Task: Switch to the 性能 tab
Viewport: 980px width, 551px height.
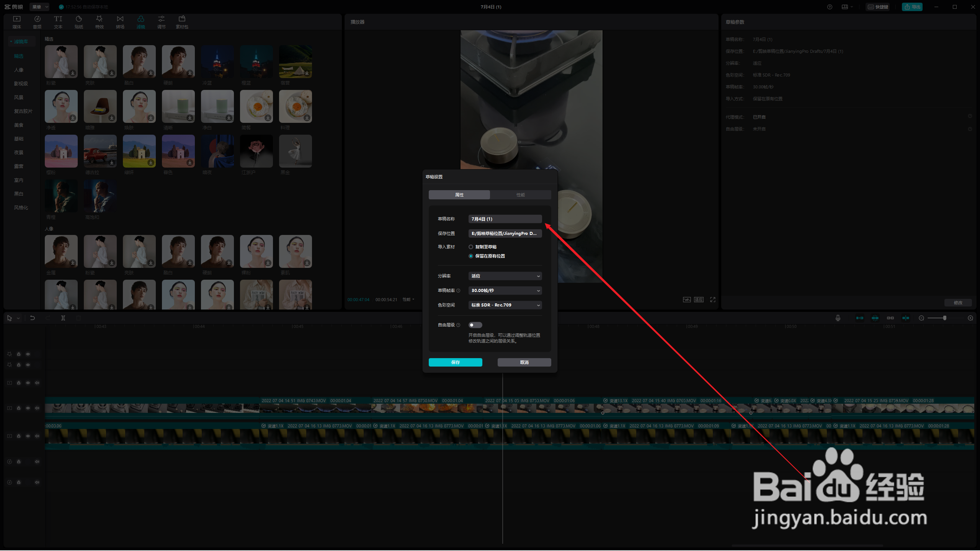Action: pyautogui.click(x=520, y=195)
